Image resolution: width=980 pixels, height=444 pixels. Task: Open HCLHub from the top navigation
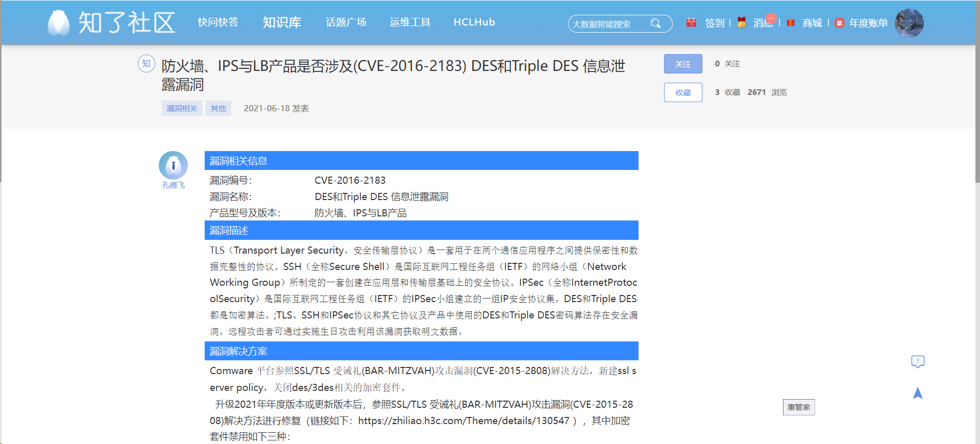pos(474,22)
